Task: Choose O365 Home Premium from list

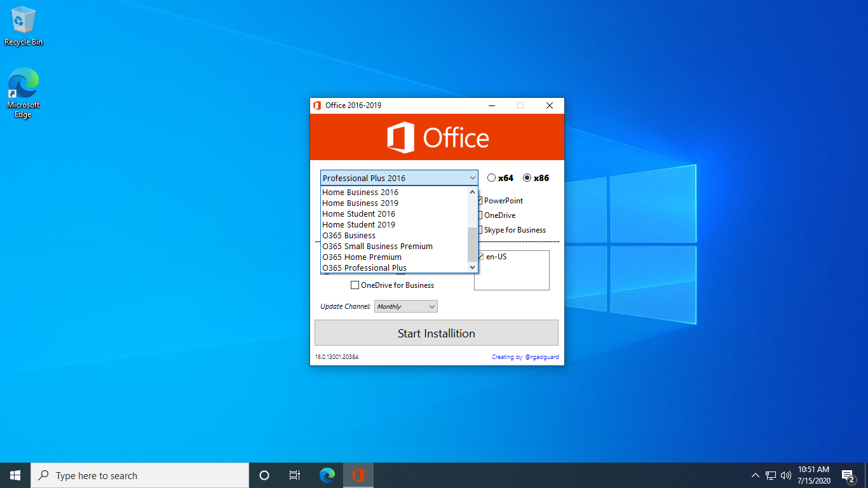Action: tap(394, 257)
